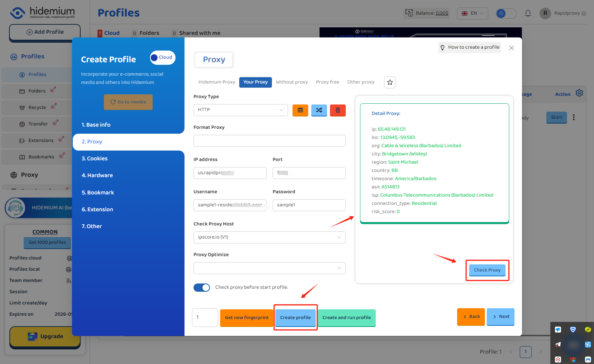594x364 pixels.
Task: Switch to the Other proxy tab
Action: coord(361,82)
